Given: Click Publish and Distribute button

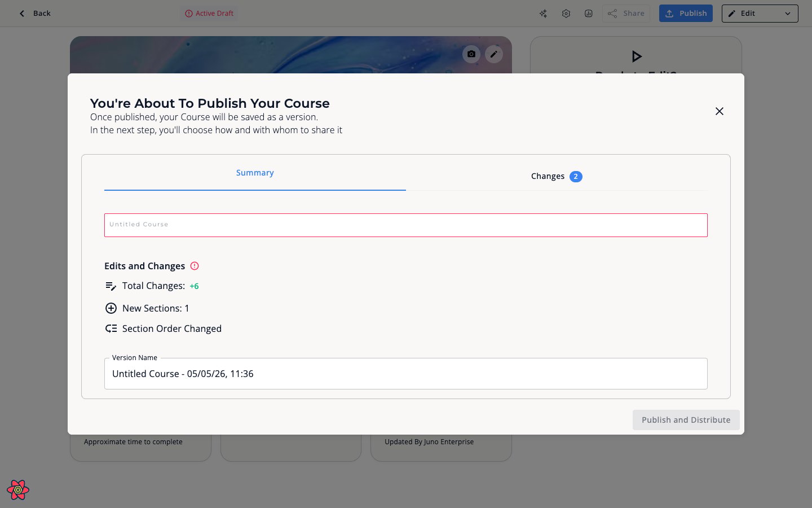Looking at the screenshot, I should [x=686, y=420].
